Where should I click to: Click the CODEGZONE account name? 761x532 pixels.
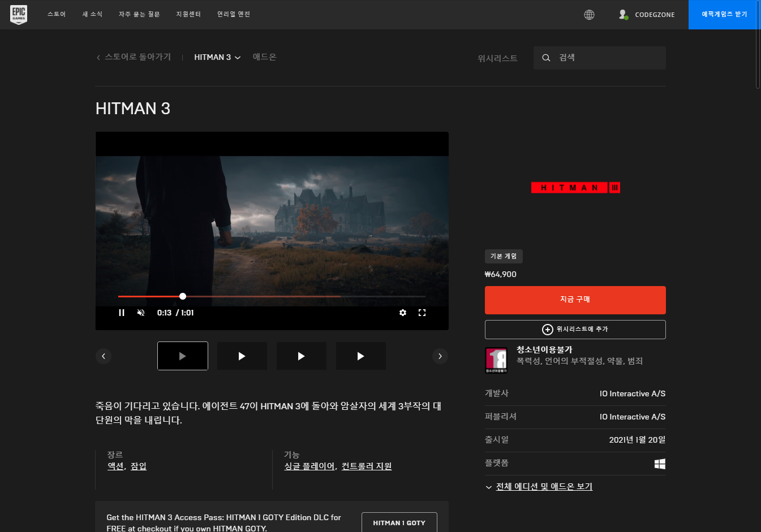[655, 15]
